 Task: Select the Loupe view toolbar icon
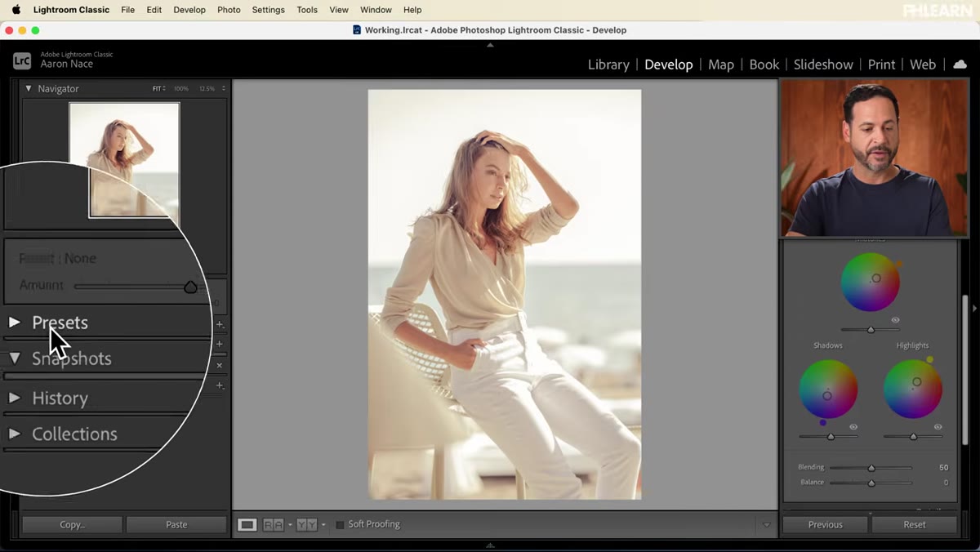click(x=247, y=524)
